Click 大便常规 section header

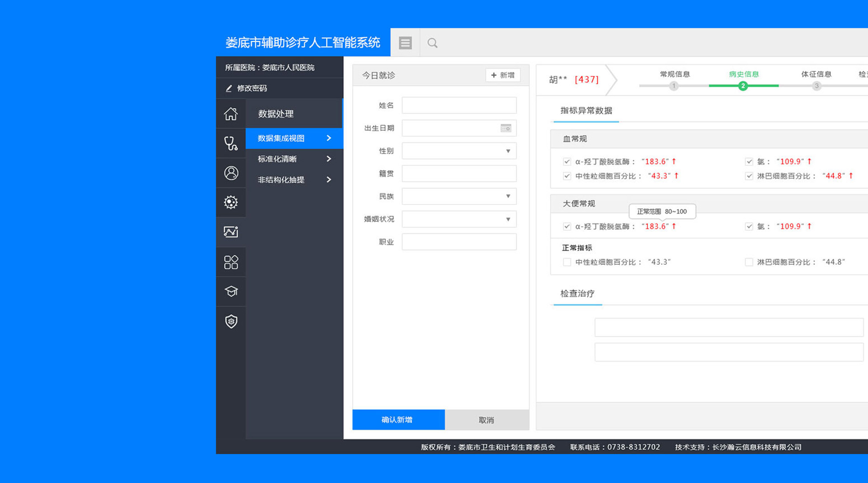[x=709, y=203]
